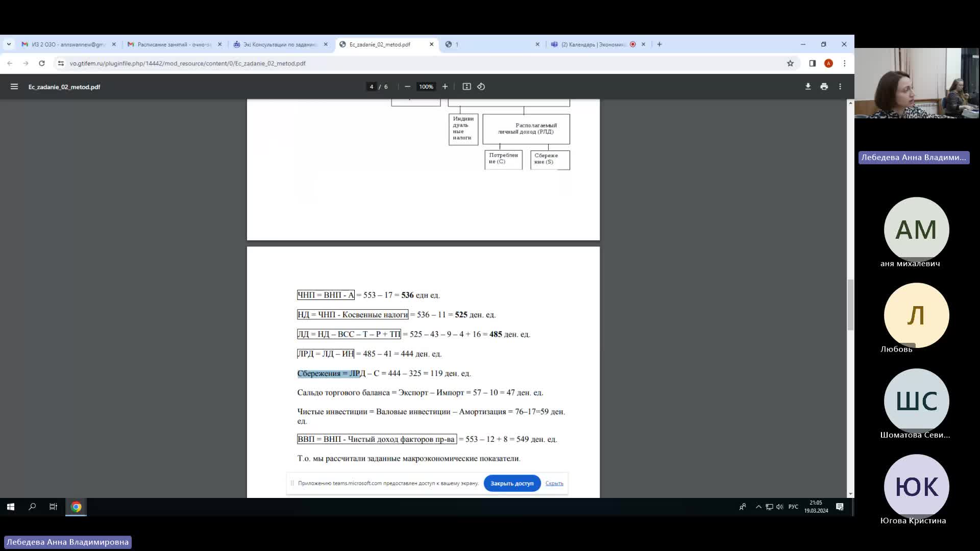Image resolution: width=980 pixels, height=551 pixels.
Task: Select the АМ participant avatar
Action: pyautogui.click(x=916, y=230)
